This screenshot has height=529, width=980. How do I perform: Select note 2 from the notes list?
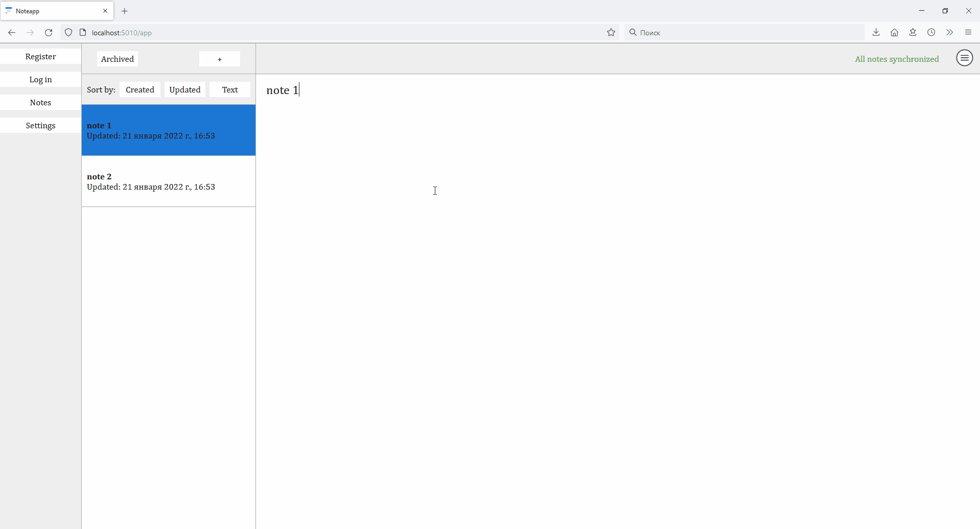point(169,181)
